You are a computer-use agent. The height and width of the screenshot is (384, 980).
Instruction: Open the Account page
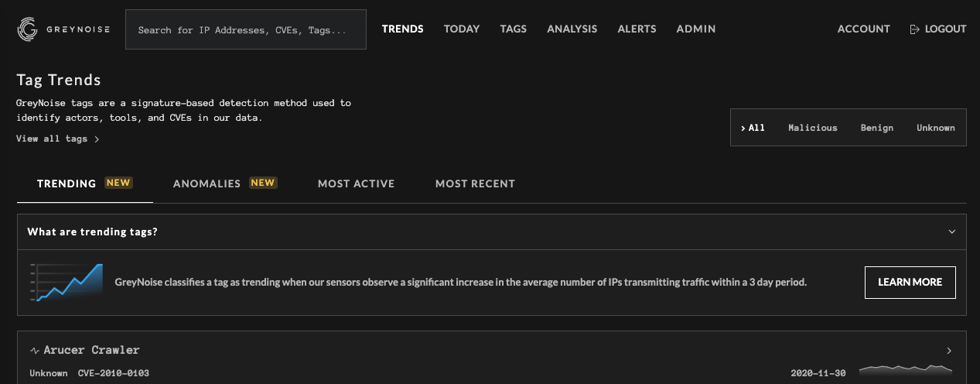(864, 29)
